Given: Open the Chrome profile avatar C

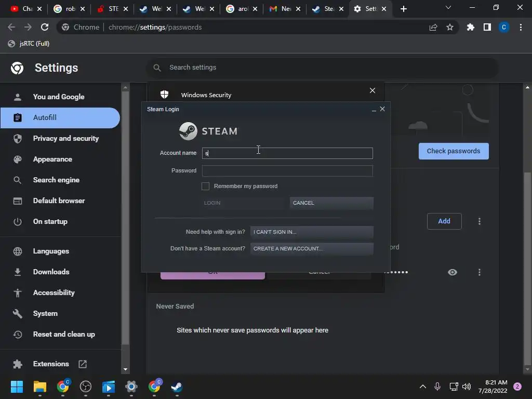Looking at the screenshot, I should (x=504, y=27).
